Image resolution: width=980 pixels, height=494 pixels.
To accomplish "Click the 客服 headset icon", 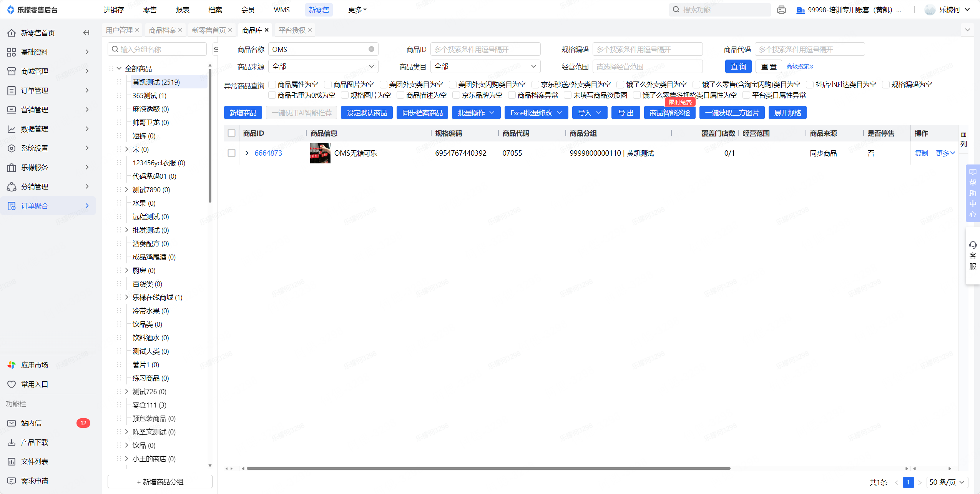I will 973,245.
